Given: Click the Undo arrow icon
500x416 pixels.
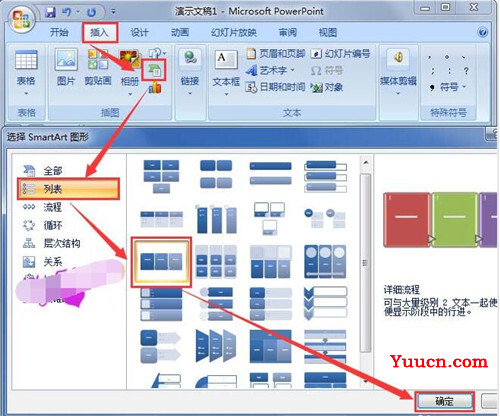Looking at the screenshot, I should tap(67, 12).
